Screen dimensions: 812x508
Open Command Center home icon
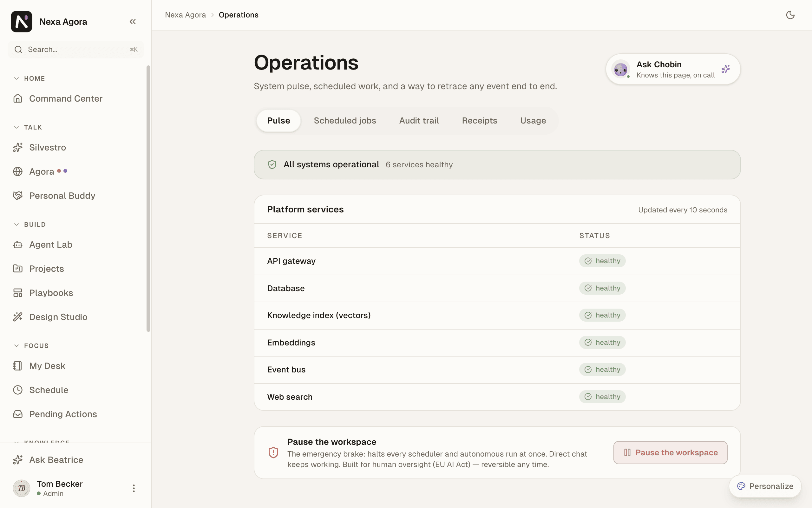click(18, 98)
